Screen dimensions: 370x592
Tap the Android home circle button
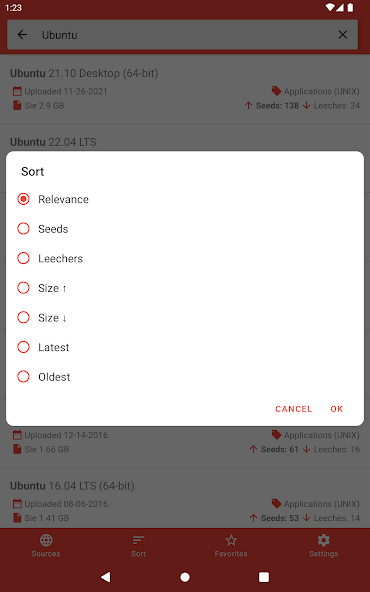(185, 577)
